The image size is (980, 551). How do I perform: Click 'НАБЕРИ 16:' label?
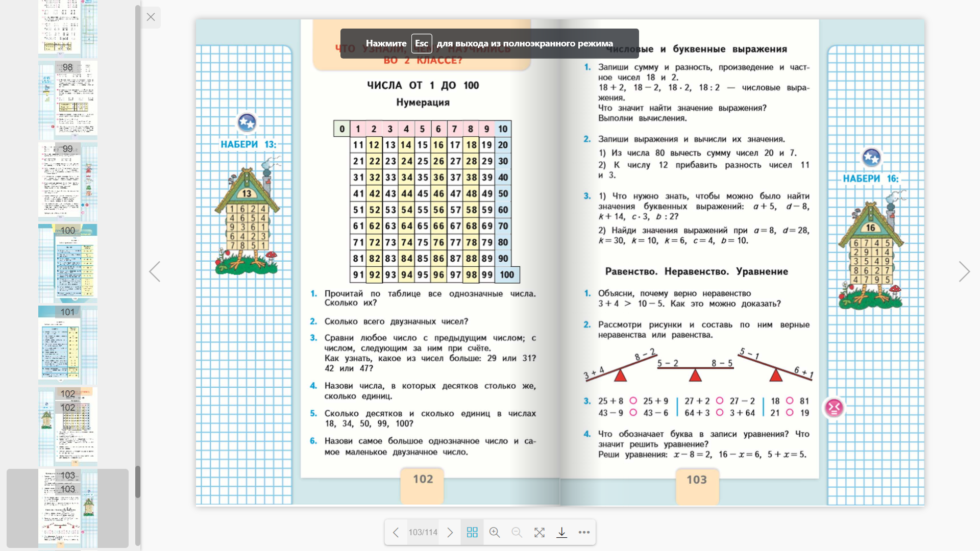(x=871, y=179)
